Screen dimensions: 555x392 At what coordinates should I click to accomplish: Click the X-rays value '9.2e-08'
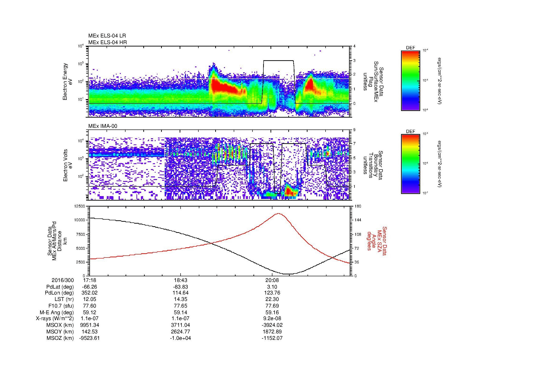pyautogui.click(x=272, y=318)
